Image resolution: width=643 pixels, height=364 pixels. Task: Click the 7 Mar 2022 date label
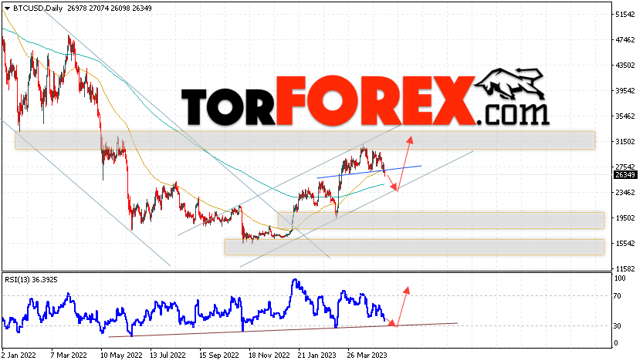[69, 355]
